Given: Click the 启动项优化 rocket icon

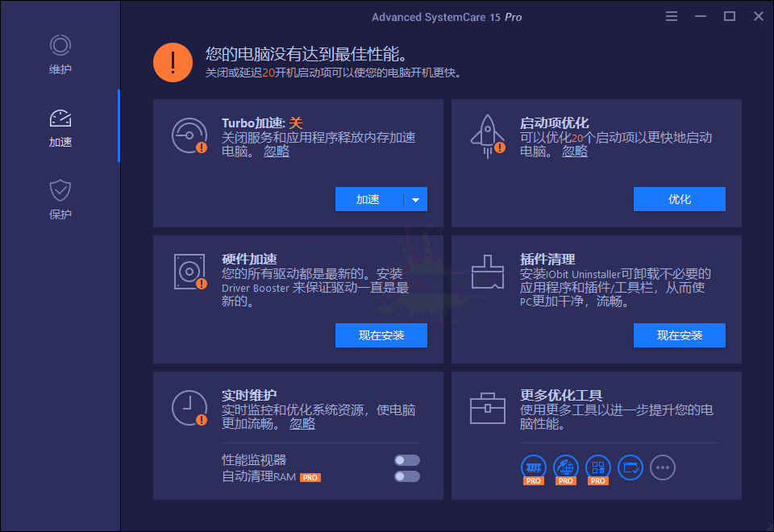Looking at the screenshot, I should pos(488,135).
